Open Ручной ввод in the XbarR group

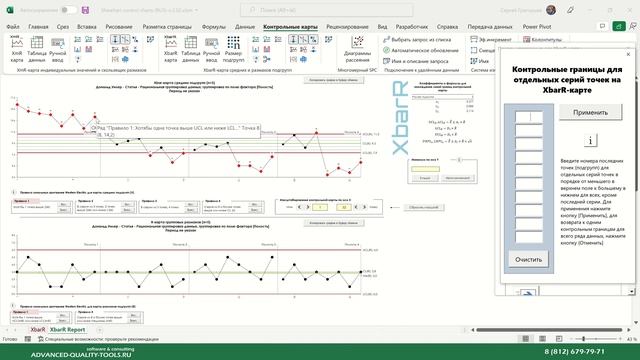point(211,49)
